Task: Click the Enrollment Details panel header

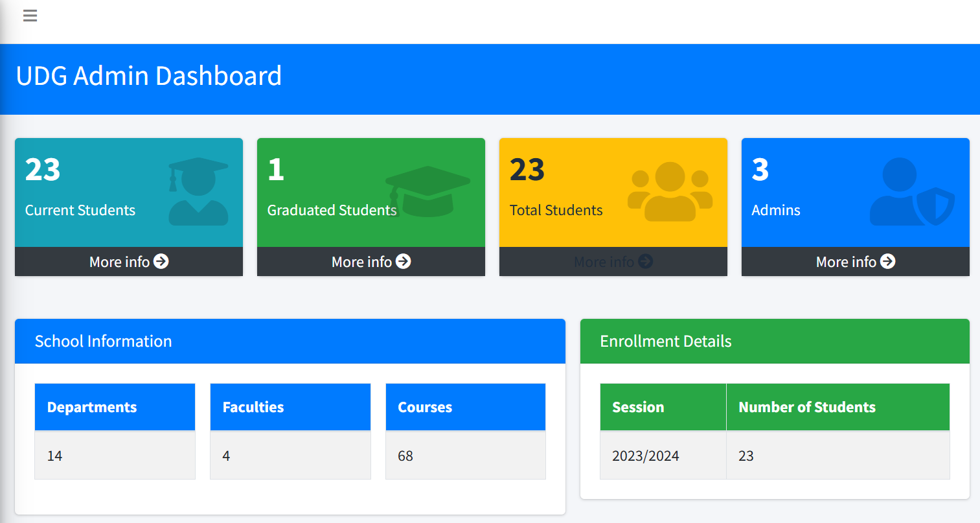Action: click(665, 341)
